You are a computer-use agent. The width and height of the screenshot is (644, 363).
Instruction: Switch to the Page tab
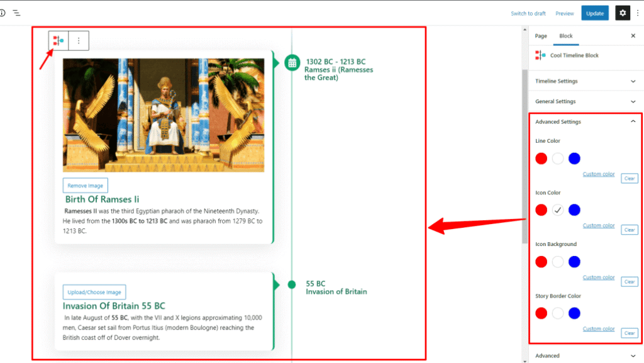pos(540,36)
